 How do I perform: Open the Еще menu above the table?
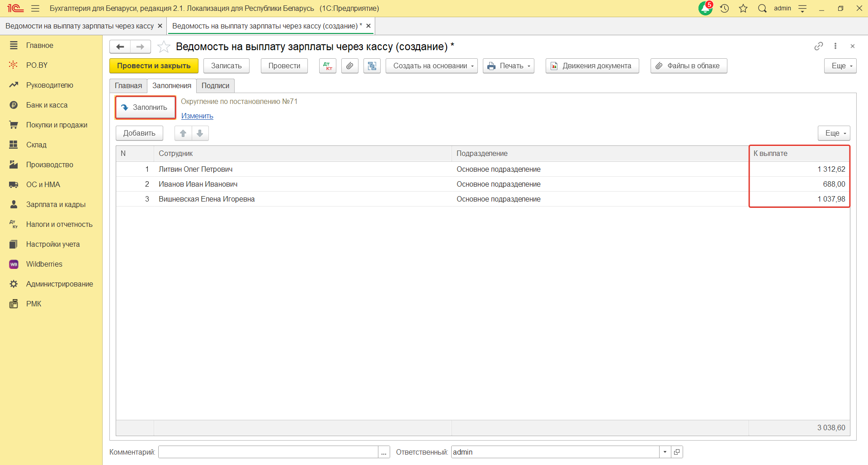pos(834,133)
